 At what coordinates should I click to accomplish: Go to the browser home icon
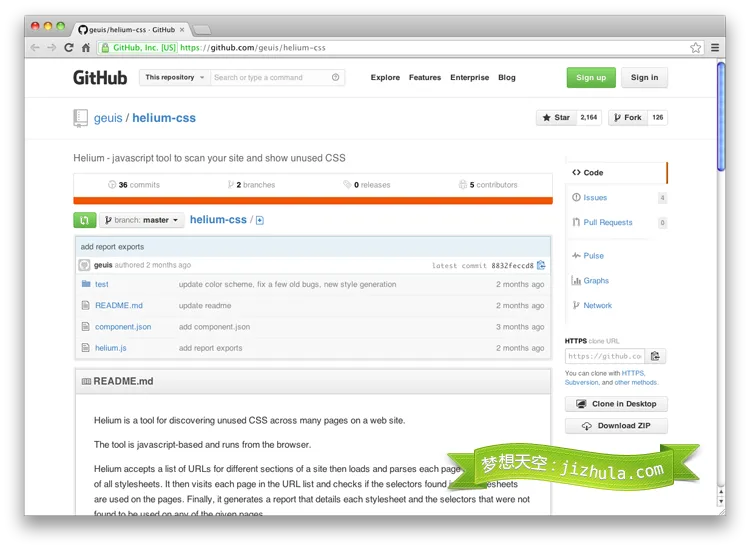tap(86, 48)
